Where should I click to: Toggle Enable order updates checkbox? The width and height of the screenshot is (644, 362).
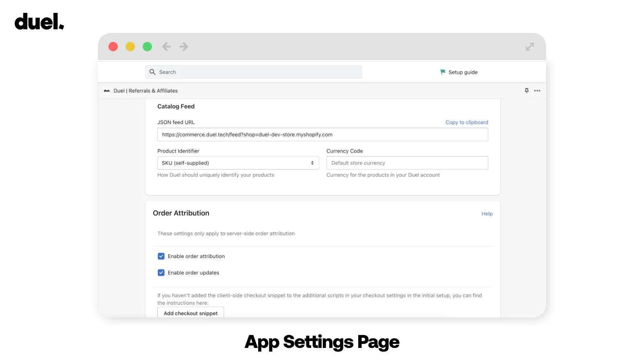coord(161,273)
